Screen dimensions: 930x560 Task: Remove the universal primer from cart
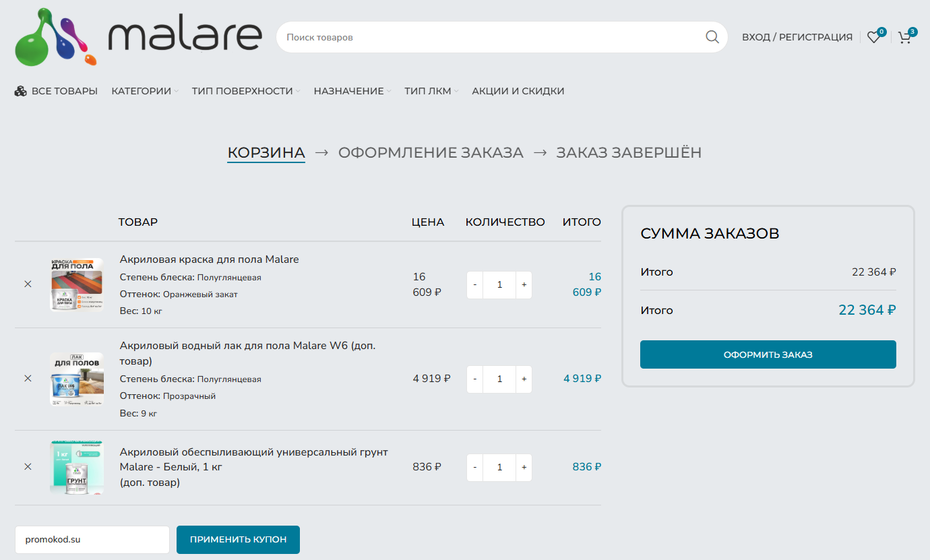click(x=28, y=467)
